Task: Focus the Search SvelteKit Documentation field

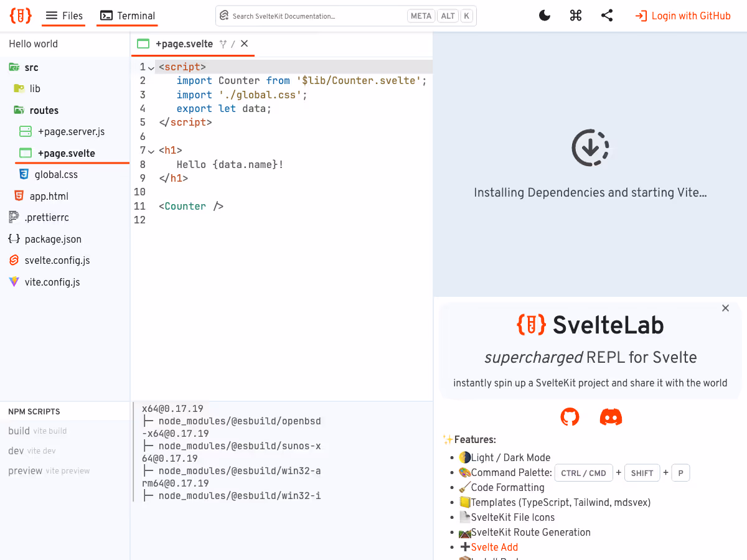Action: [x=345, y=16]
